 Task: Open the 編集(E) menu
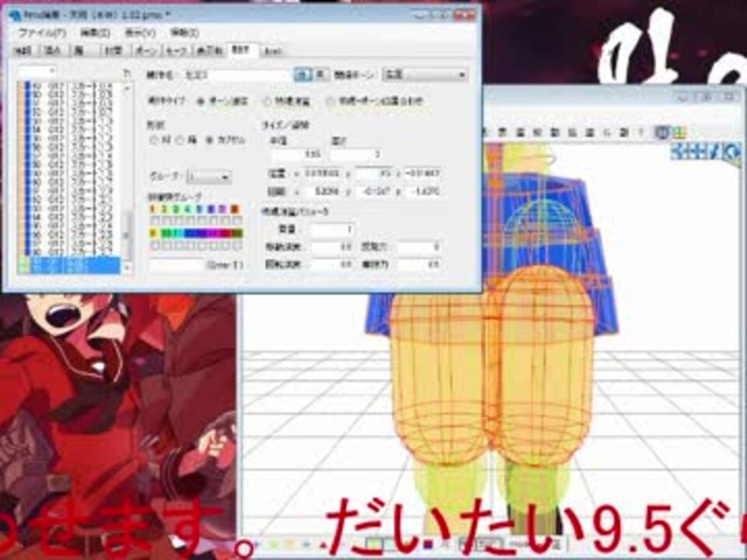click(x=95, y=33)
